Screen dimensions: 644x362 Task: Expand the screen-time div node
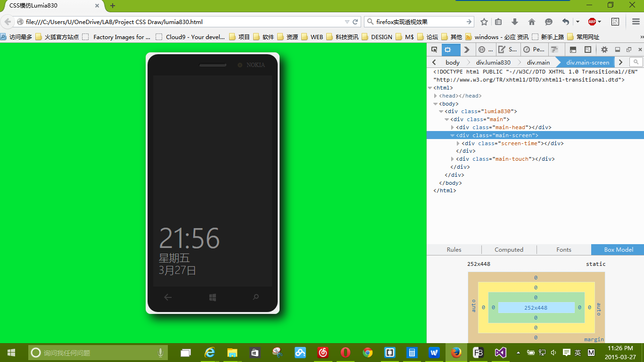pyautogui.click(x=458, y=143)
